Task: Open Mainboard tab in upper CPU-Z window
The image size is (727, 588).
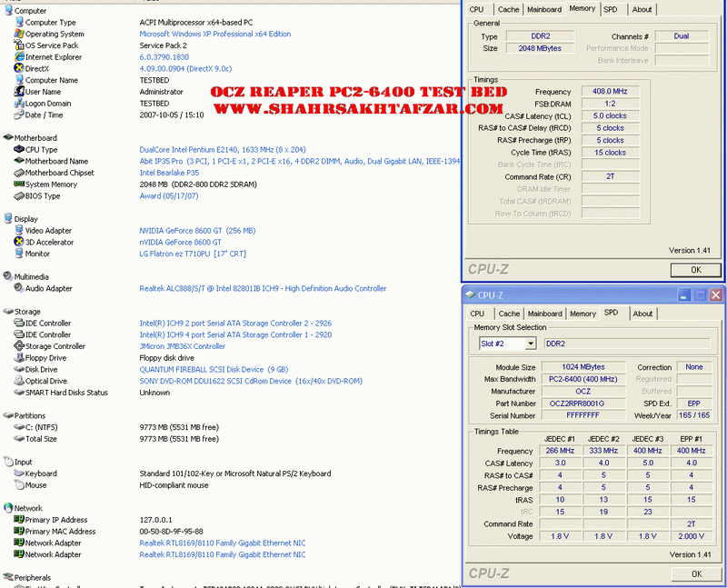Action: 544,9
